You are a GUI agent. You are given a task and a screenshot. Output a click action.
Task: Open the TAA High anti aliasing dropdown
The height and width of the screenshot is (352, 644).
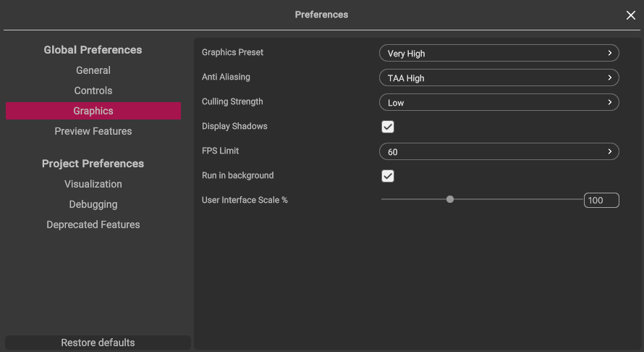coord(499,77)
